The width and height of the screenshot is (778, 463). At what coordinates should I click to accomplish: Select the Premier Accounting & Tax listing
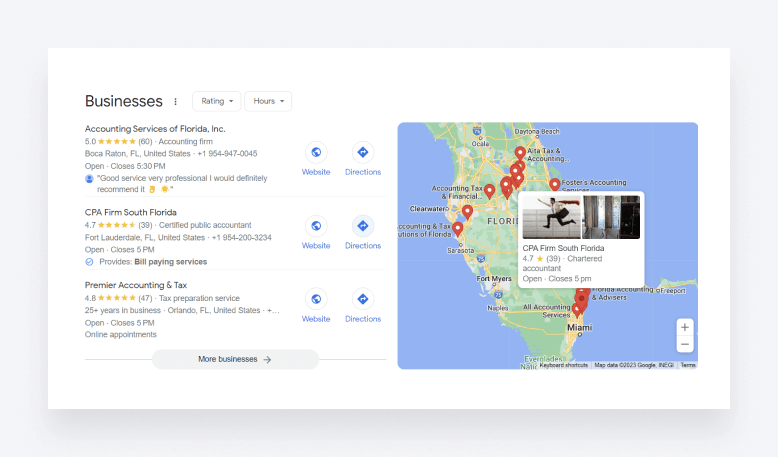tap(136, 285)
